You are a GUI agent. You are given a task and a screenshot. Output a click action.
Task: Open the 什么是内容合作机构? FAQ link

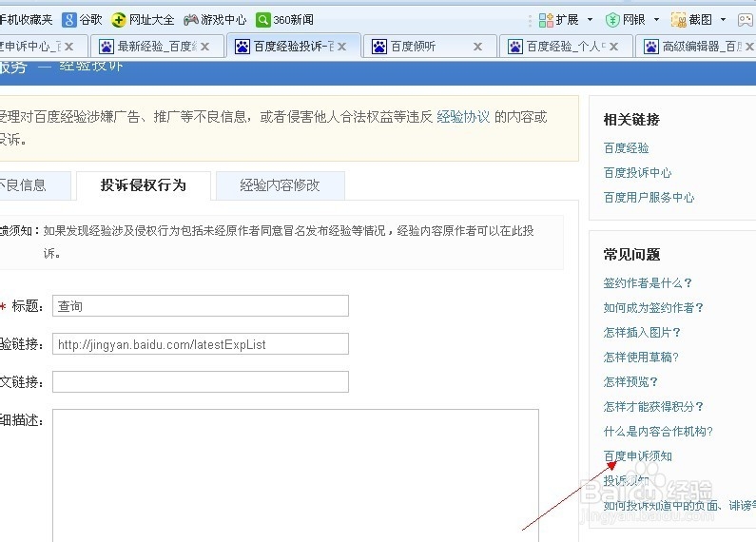658,431
